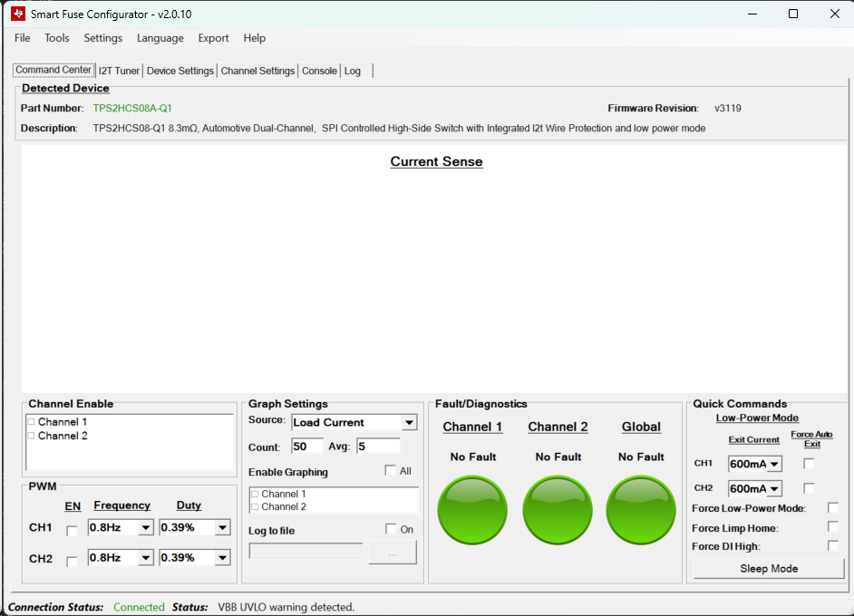Expand the CH2 PWM Duty dropdown
This screenshot has height=616, width=854.
[222, 558]
